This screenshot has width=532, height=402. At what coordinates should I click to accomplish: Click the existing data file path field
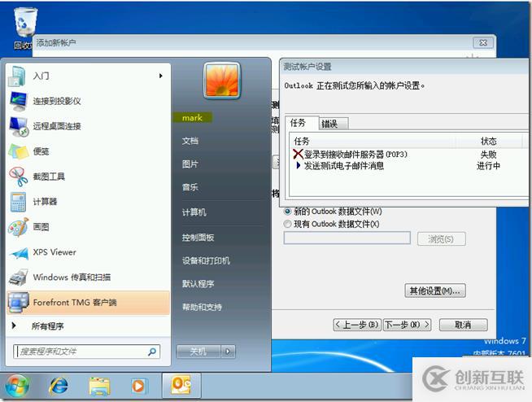347,238
